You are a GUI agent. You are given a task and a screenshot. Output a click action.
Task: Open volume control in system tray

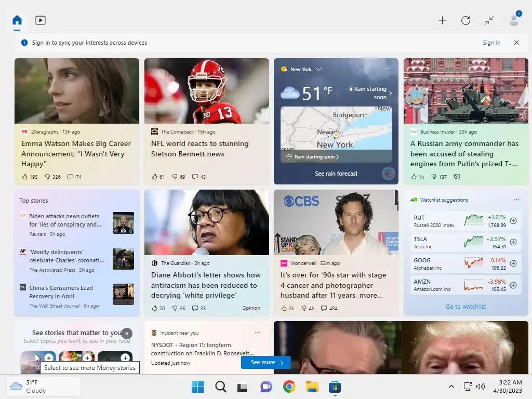pyautogui.click(x=480, y=387)
